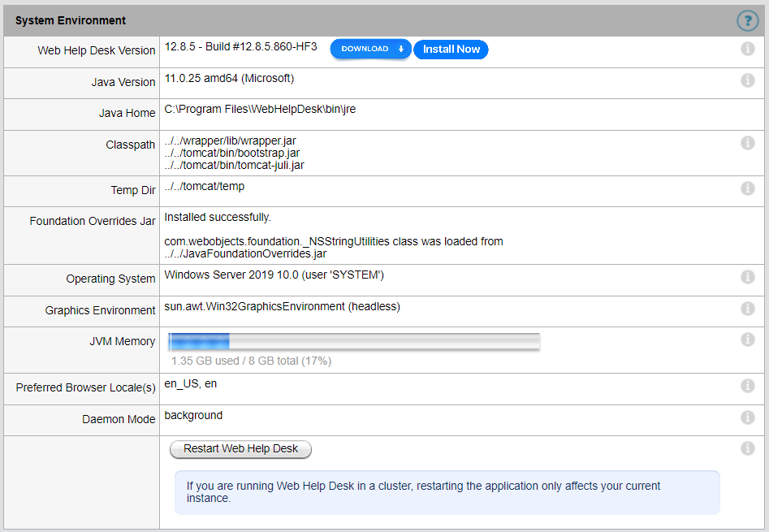Select the version text 12.8.5 - Build #12.8.5.860-HF3
Viewport: 769px width, 532px height.
click(241, 46)
